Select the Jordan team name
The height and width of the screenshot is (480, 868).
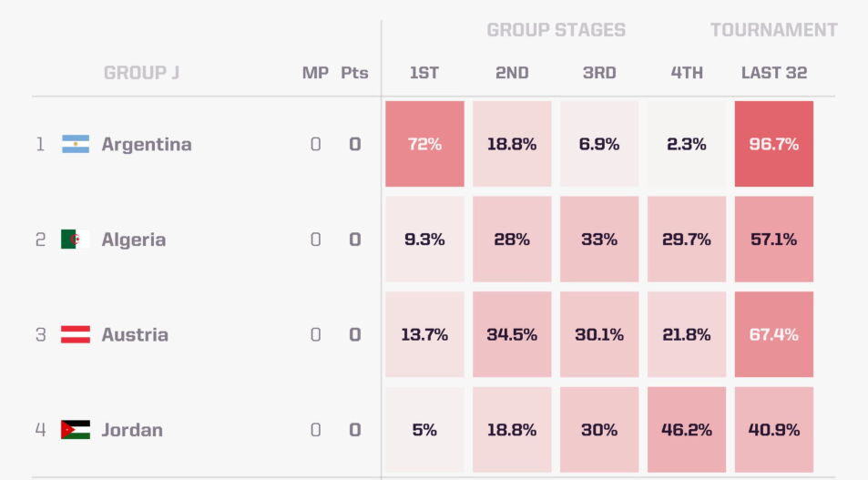(x=132, y=430)
